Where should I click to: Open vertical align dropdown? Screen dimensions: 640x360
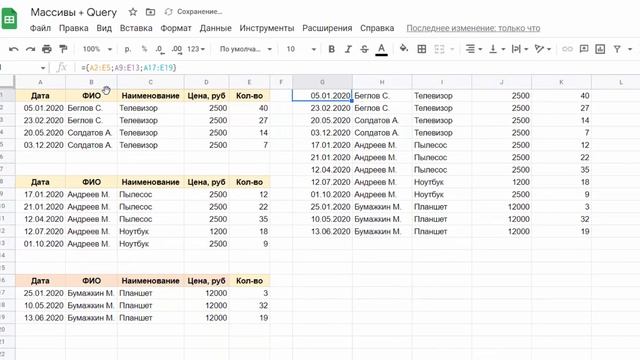click(497, 49)
